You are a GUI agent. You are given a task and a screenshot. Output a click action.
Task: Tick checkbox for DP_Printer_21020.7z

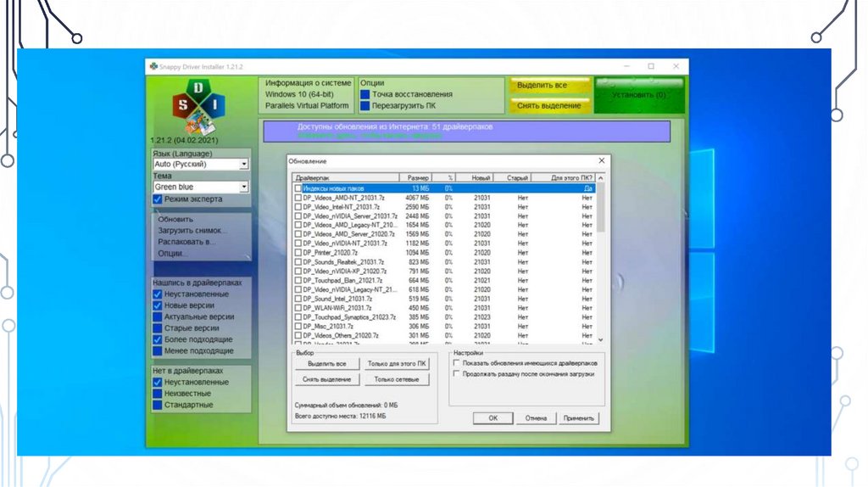tap(298, 253)
